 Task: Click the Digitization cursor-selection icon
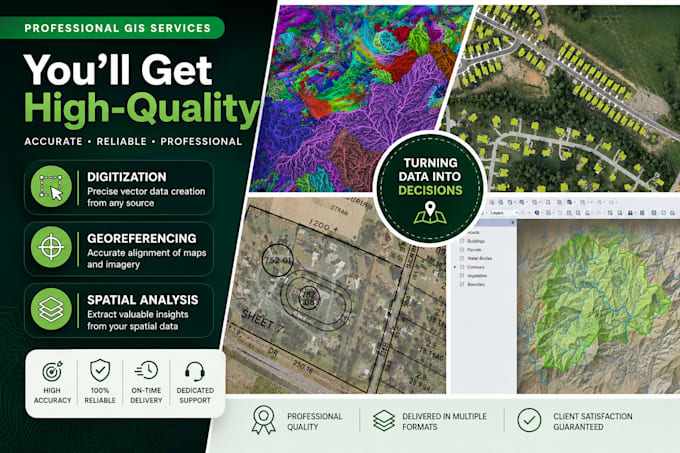click(51, 186)
